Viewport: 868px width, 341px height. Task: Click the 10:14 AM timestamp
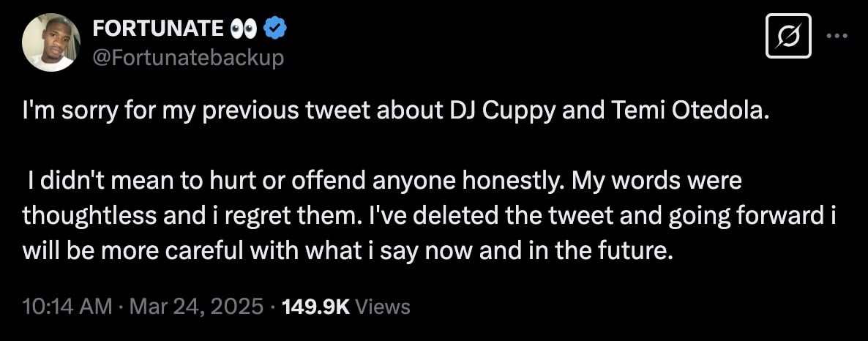(67, 307)
